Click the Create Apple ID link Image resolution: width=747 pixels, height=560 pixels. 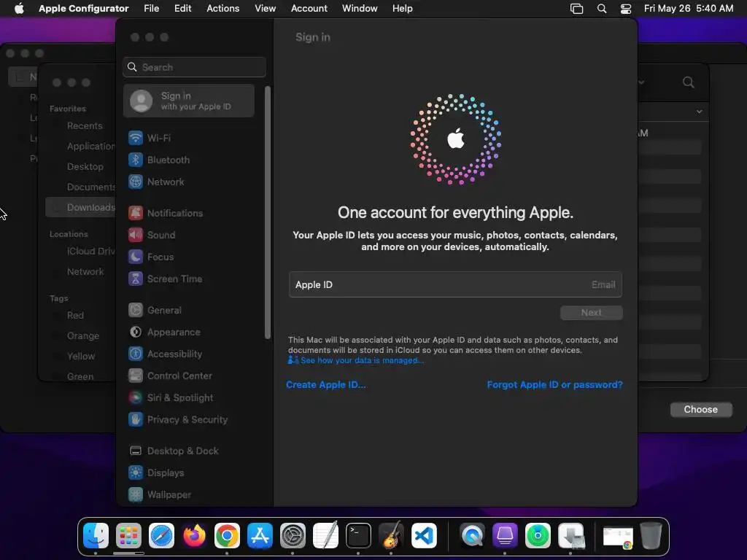coord(326,385)
